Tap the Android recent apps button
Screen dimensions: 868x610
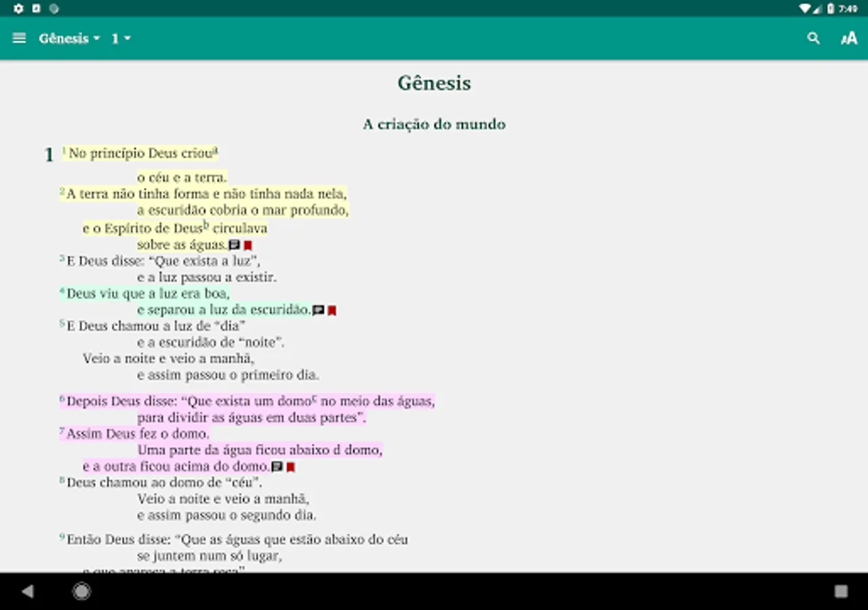(x=841, y=592)
